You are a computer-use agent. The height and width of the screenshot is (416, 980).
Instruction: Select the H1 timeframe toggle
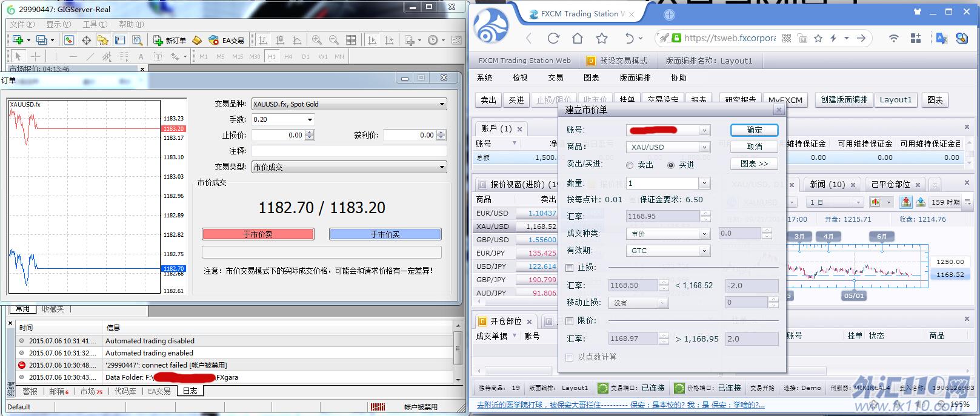[272, 56]
